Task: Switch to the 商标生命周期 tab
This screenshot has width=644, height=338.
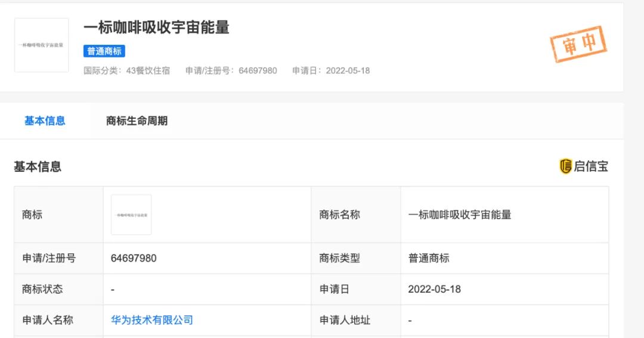Action: (137, 121)
